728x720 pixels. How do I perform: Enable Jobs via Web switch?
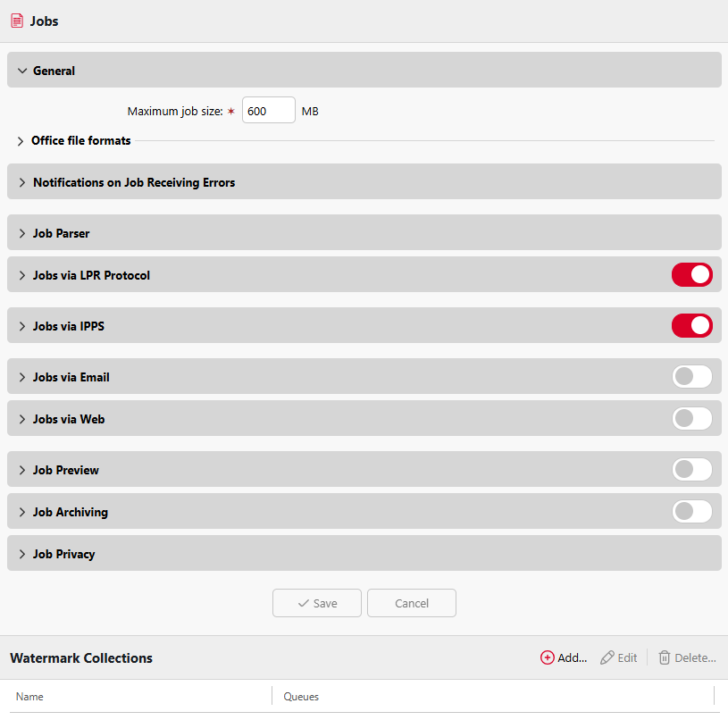[x=691, y=418]
